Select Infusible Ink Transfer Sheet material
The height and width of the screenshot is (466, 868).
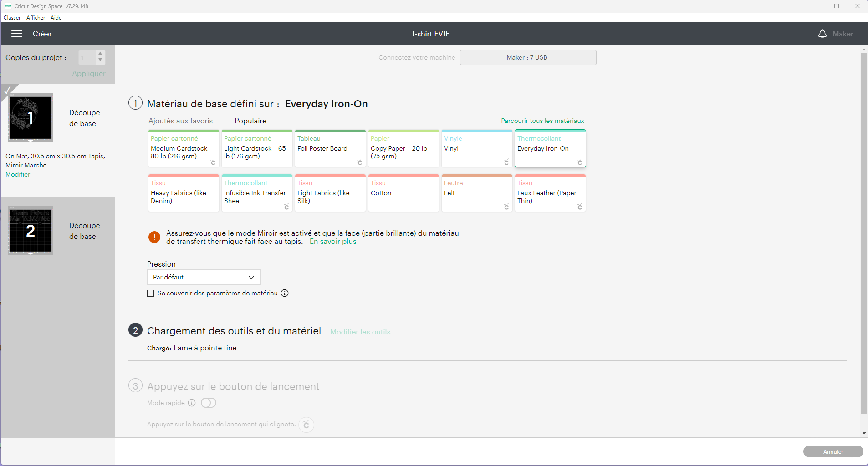[257, 193]
